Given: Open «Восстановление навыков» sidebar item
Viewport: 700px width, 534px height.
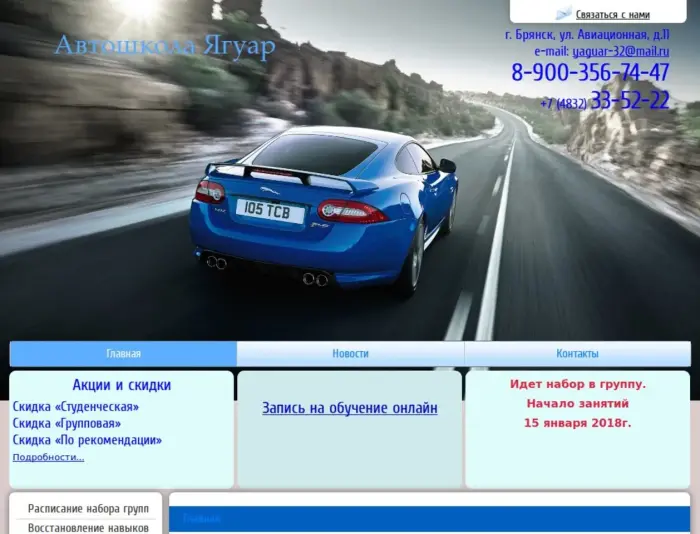Looking at the screenshot, I should coord(88,527).
